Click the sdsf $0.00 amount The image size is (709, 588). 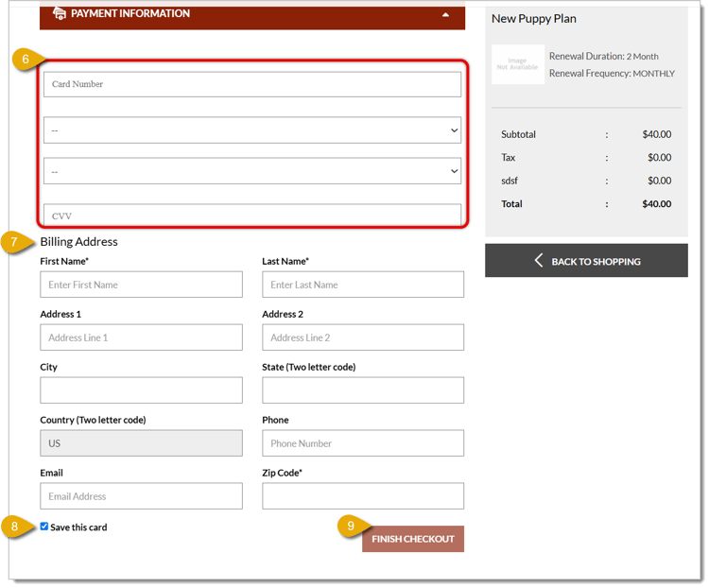coord(659,181)
